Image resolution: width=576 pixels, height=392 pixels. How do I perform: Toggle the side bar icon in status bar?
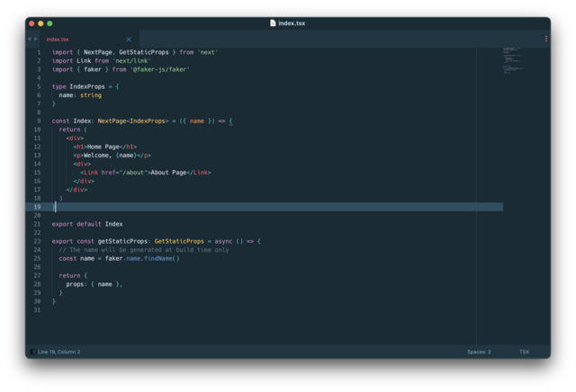click(32, 352)
